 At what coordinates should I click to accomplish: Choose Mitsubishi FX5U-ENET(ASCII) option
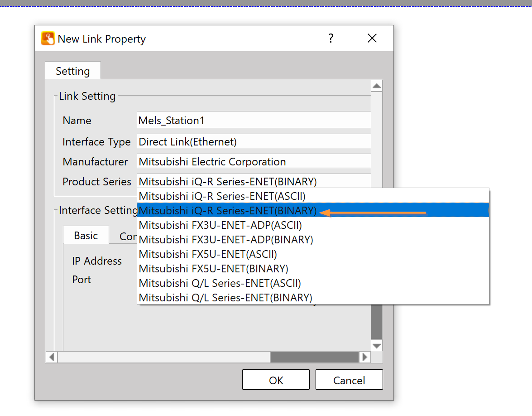(x=208, y=254)
